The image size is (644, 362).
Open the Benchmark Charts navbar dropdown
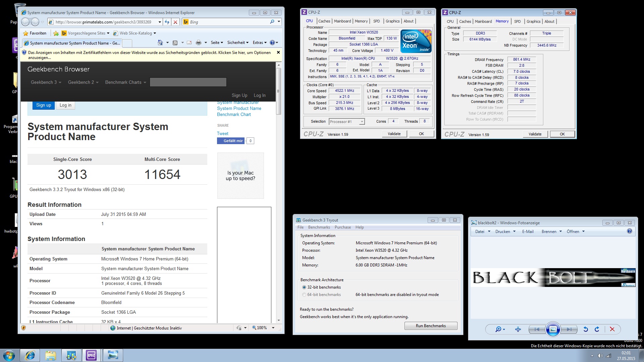point(125,82)
